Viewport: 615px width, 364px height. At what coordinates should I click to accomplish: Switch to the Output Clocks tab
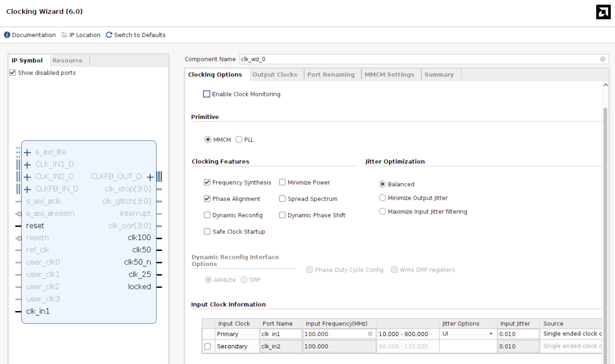[275, 75]
